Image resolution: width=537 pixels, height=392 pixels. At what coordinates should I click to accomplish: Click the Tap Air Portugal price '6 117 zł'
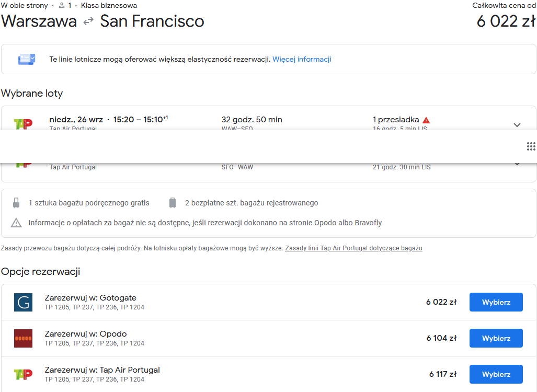[x=443, y=374]
